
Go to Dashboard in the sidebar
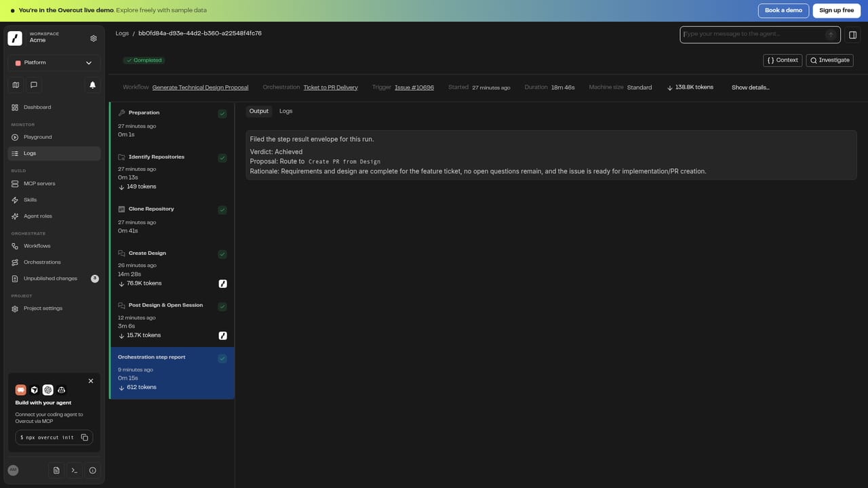click(54, 107)
